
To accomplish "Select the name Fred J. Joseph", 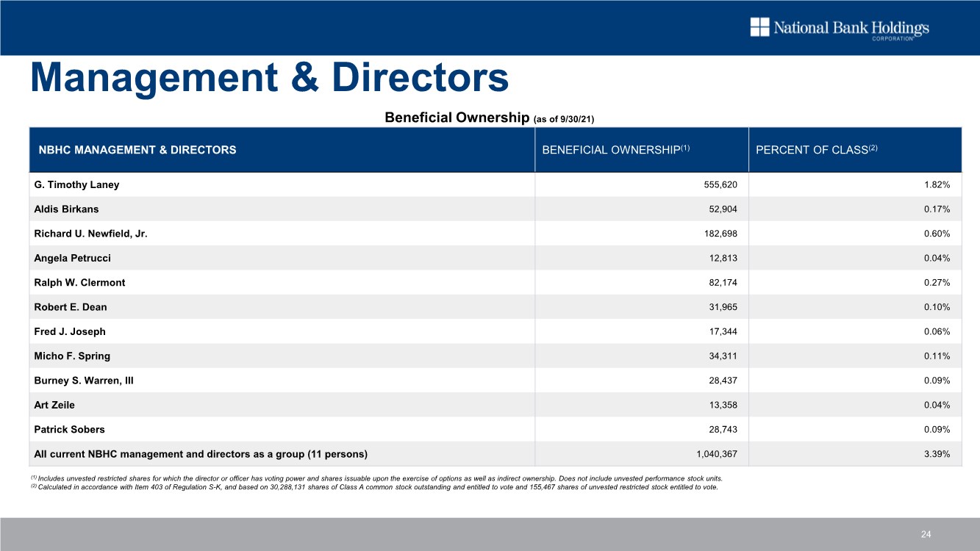I will (x=70, y=331).
